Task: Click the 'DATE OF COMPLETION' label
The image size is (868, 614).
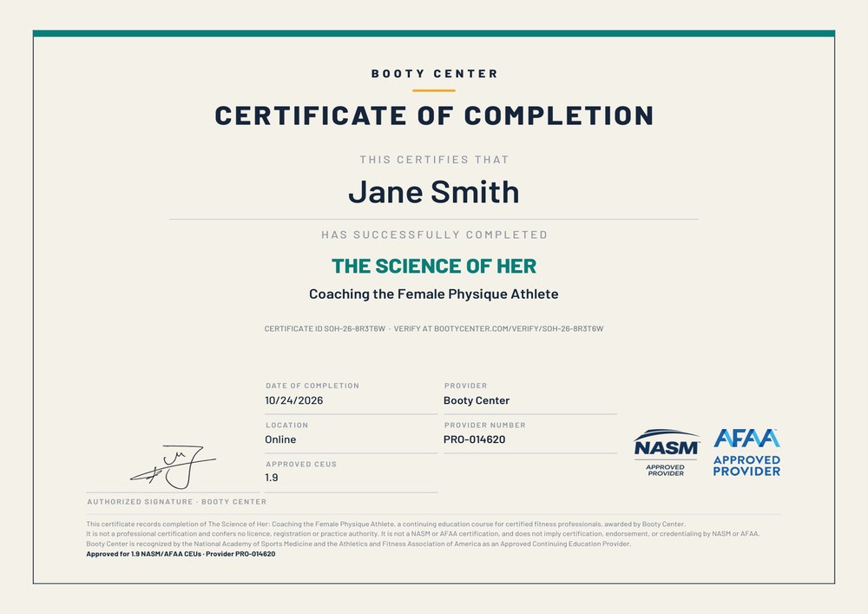Action: tap(312, 386)
